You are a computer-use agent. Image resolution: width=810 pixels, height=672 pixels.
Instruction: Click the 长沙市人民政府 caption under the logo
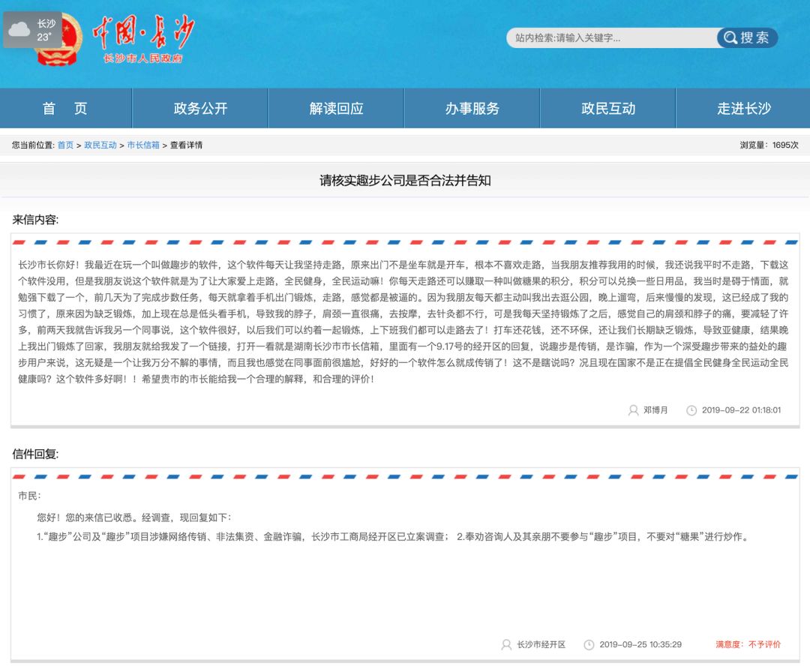pyautogui.click(x=143, y=58)
